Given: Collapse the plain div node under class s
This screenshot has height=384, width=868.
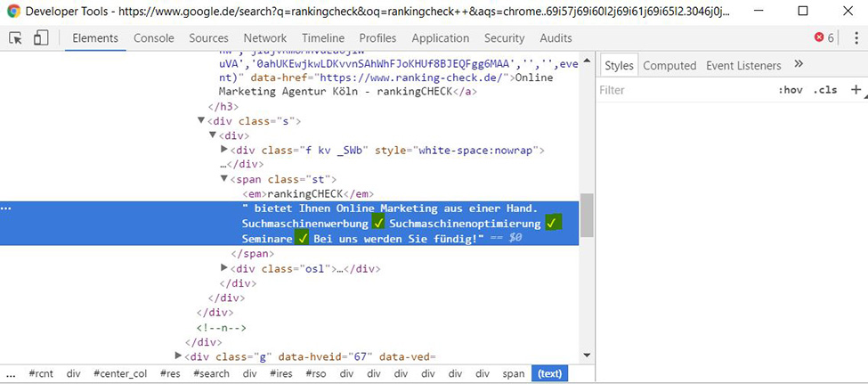Looking at the screenshot, I should 212,135.
